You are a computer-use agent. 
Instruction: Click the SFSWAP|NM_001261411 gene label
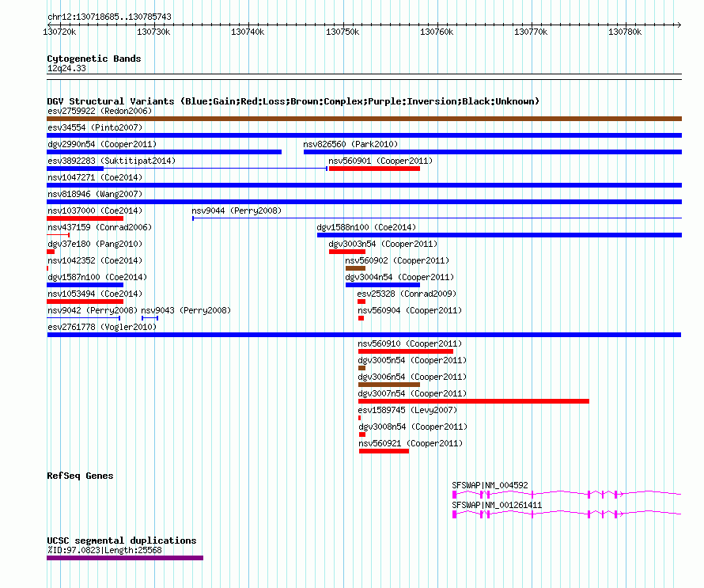coord(497,505)
